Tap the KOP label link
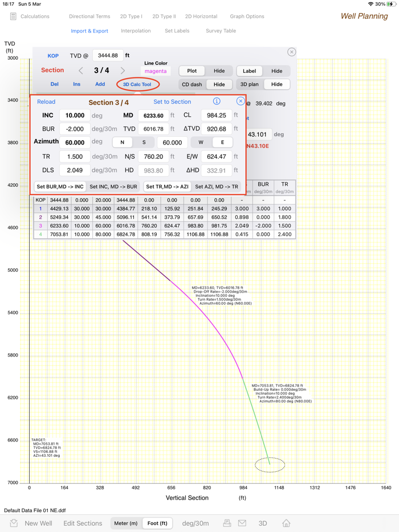399x532 pixels. [53, 56]
